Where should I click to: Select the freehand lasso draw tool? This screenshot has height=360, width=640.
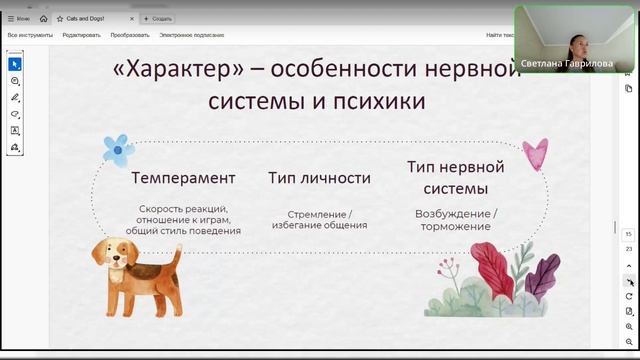point(15,114)
